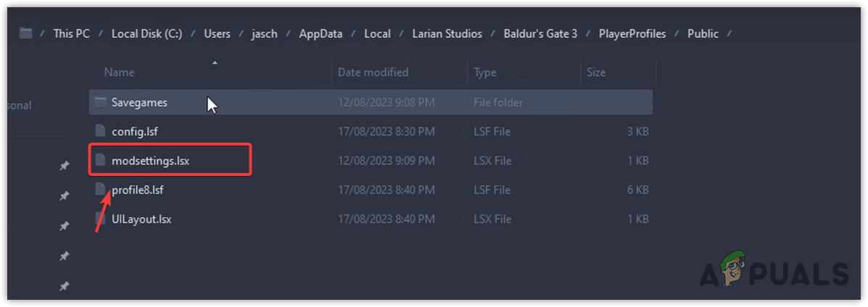Viewport: 868px width, 307px height.
Task: Click the config.lsf file icon
Action: pos(100,131)
